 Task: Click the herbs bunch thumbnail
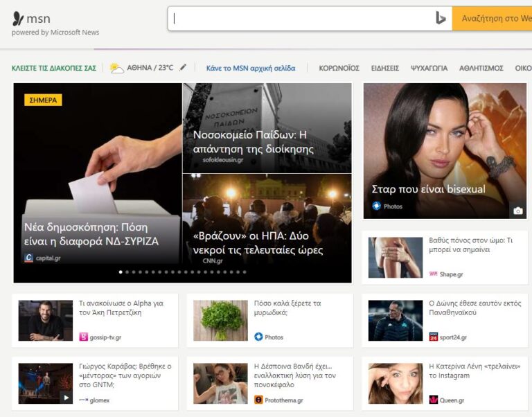220,320
